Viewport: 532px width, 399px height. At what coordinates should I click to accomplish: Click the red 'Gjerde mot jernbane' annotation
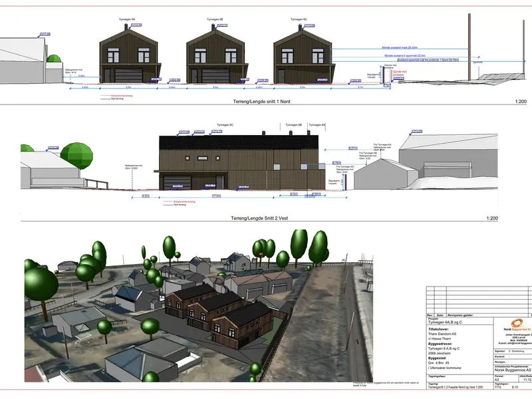pos(400,73)
